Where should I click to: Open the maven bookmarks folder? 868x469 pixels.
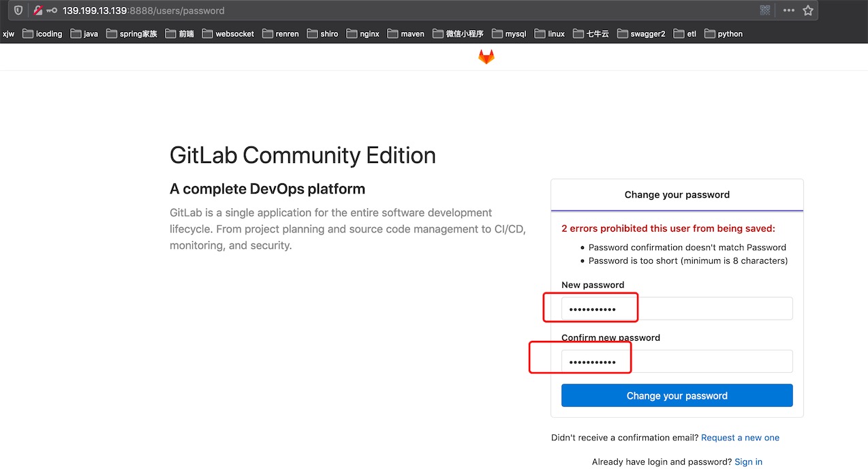[406, 33]
